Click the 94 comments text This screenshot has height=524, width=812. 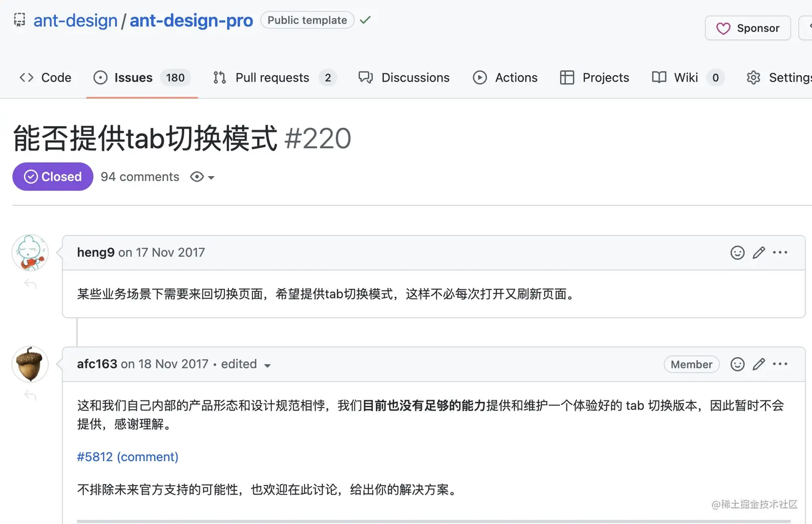coord(140,177)
